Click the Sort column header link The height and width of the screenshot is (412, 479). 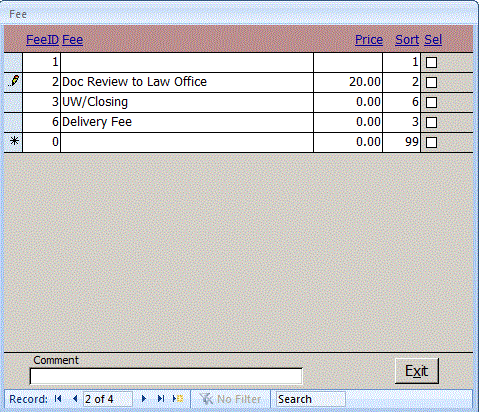coord(407,40)
